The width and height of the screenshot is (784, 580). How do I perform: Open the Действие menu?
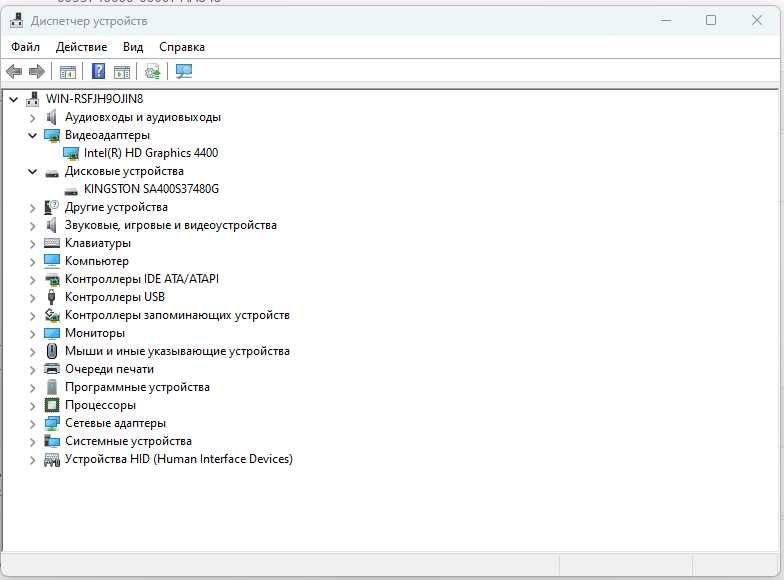pos(81,47)
